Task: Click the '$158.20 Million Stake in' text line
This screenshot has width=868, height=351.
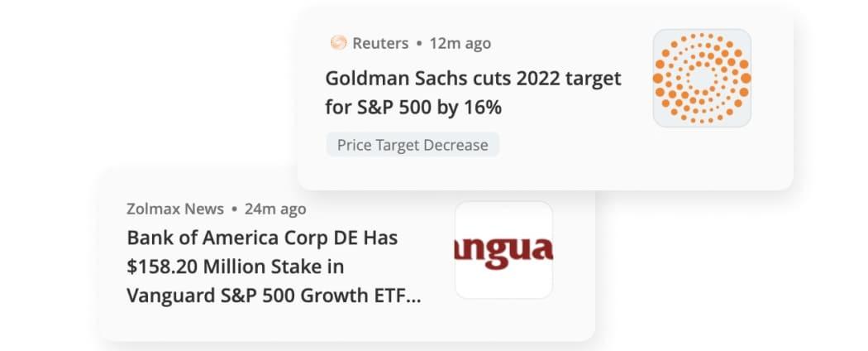Action: click(236, 267)
